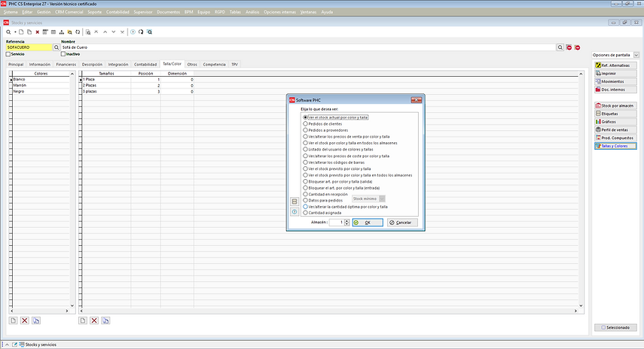Click the rightmost red stop icon beside Nombre
644x349 pixels.
click(578, 47)
